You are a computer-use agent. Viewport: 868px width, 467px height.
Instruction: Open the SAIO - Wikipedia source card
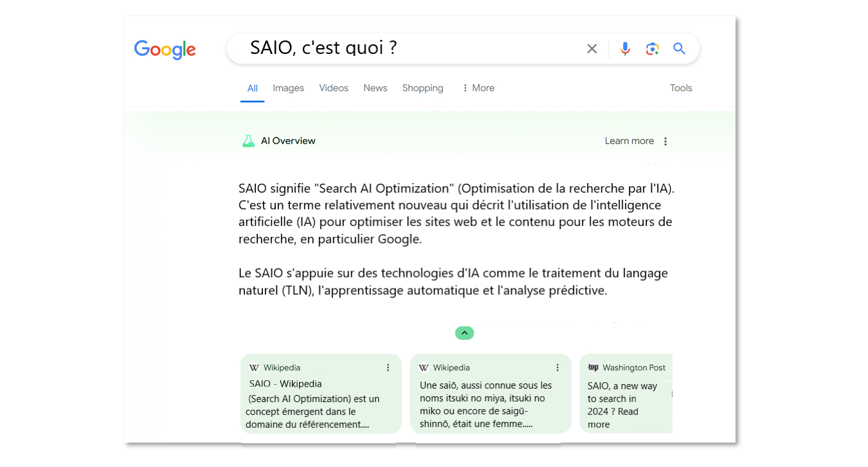(x=285, y=384)
